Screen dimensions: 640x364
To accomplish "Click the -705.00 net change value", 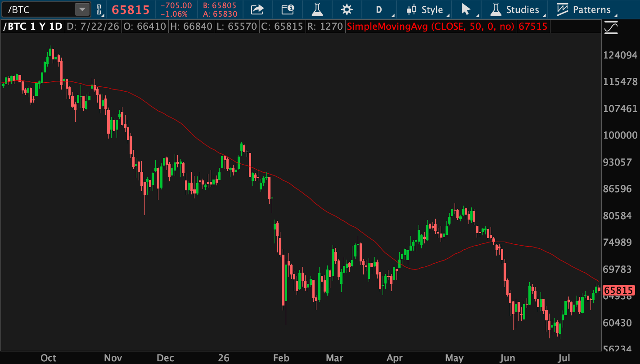I will [176, 5].
